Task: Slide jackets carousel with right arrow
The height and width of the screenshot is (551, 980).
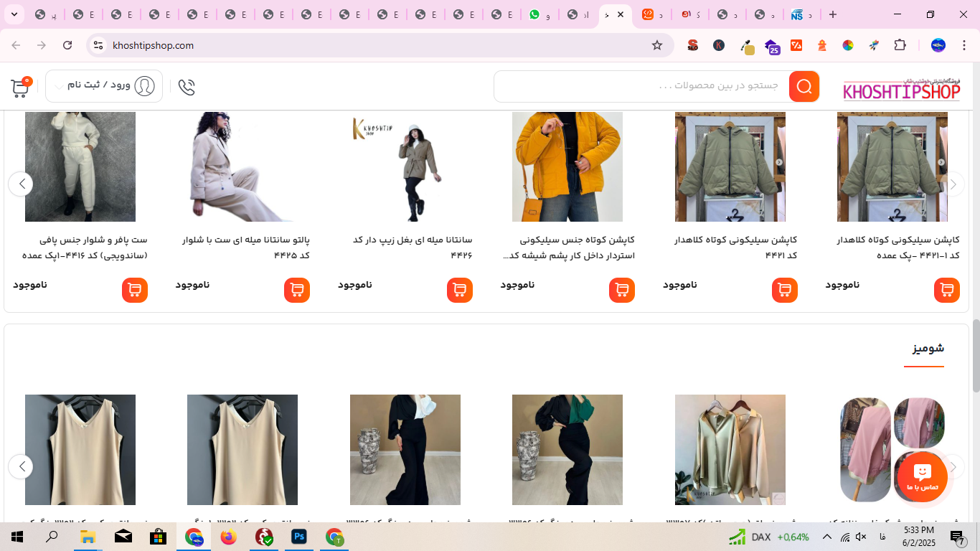Action: [953, 184]
